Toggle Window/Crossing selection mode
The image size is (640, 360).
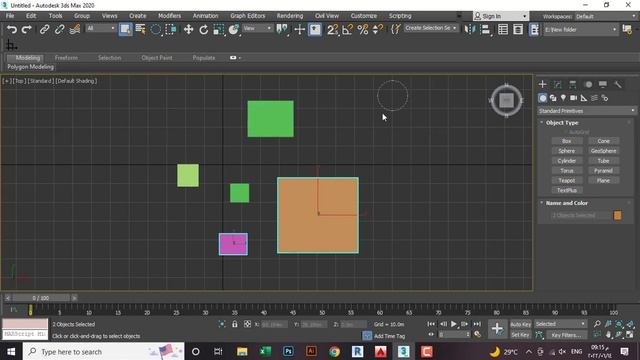click(171, 29)
